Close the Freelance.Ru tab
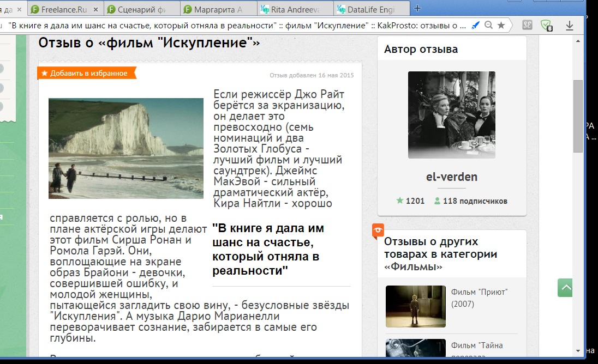This screenshot has height=364, width=598. pos(95,9)
